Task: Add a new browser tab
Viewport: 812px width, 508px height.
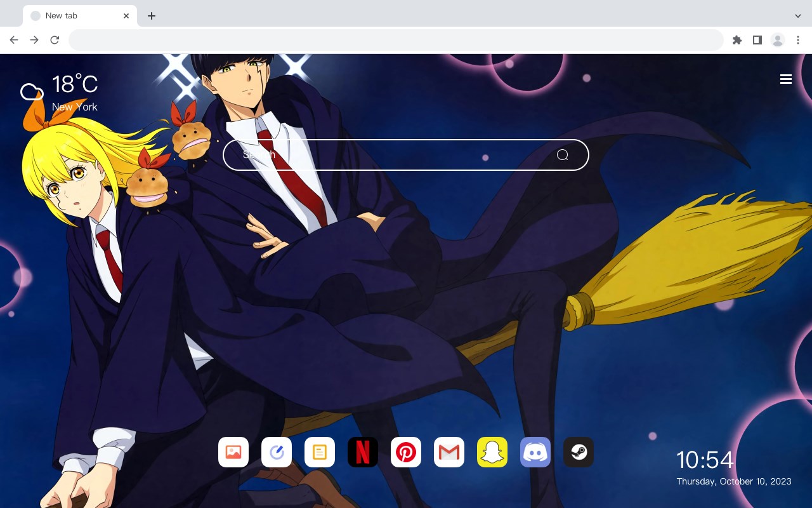Action: [x=151, y=16]
